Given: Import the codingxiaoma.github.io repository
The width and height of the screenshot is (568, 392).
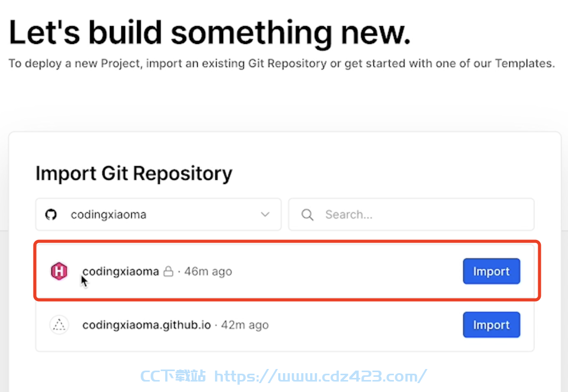Looking at the screenshot, I should point(491,325).
